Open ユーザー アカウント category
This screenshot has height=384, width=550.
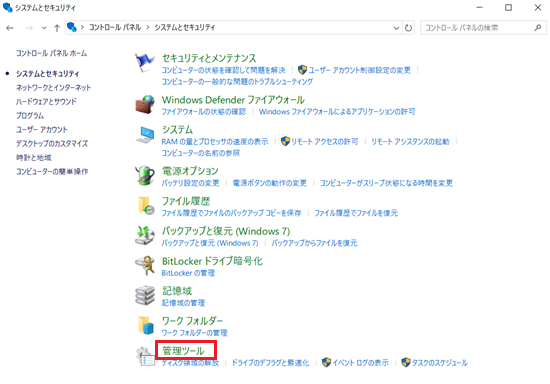click(x=41, y=130)
